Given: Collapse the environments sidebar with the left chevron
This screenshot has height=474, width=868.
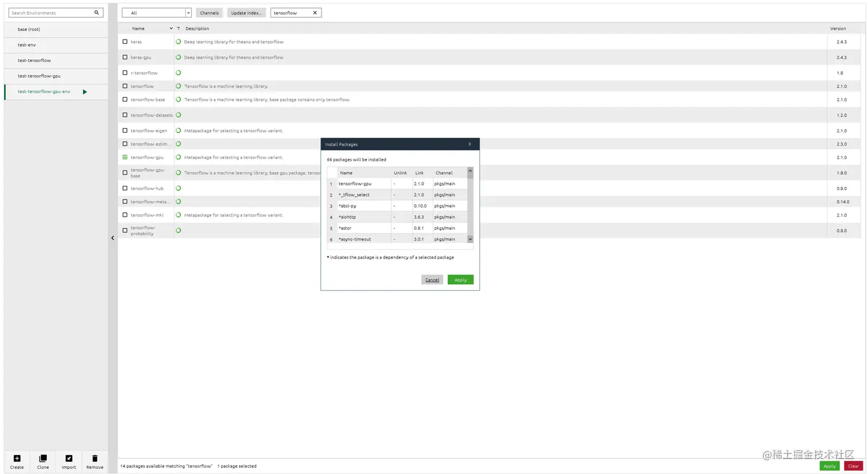Looking at the screenshot, I should click(x=113, y=238).
